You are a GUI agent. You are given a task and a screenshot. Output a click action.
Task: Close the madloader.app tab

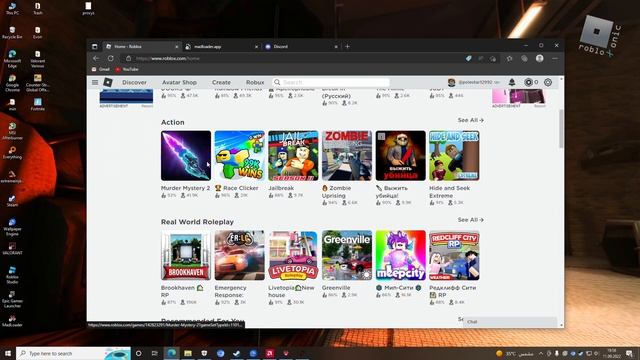(x=256, y=47)
